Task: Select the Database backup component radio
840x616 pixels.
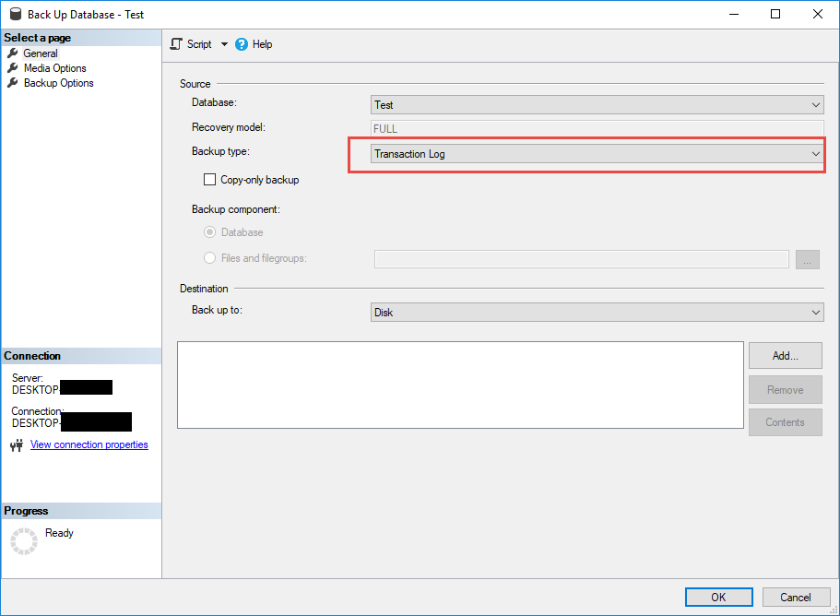Action: pyautogui.click(x=210, y=232)
